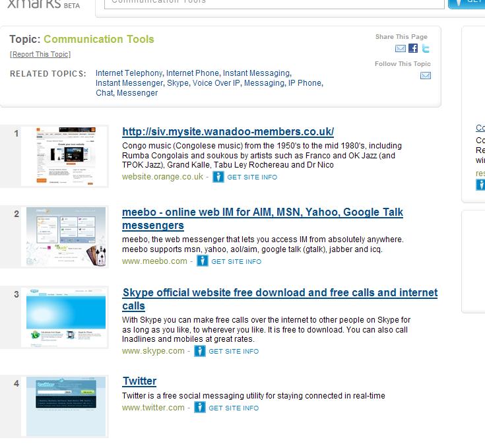Click www.meebo.com green URL text

click(154, 261)
